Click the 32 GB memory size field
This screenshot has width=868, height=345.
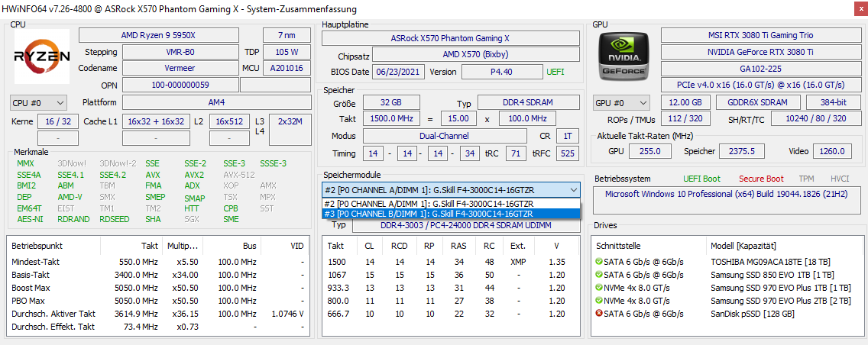pos(391,103)
